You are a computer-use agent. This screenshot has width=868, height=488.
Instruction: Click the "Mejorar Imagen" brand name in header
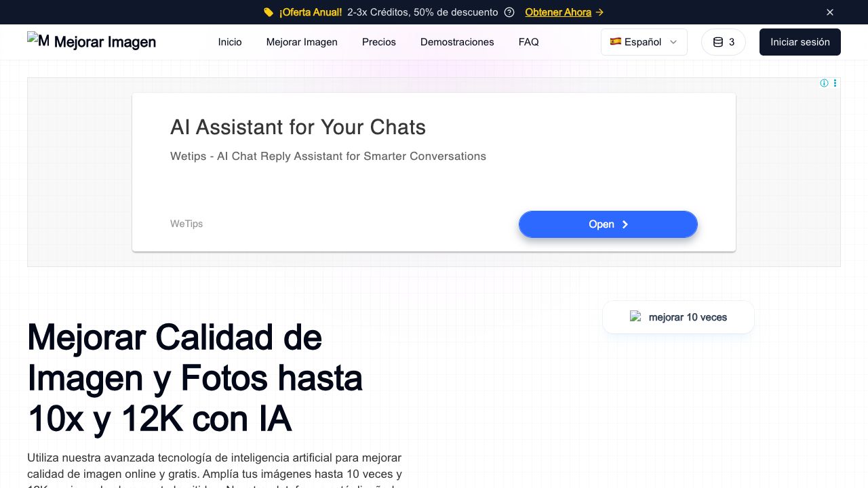(105, 42)
